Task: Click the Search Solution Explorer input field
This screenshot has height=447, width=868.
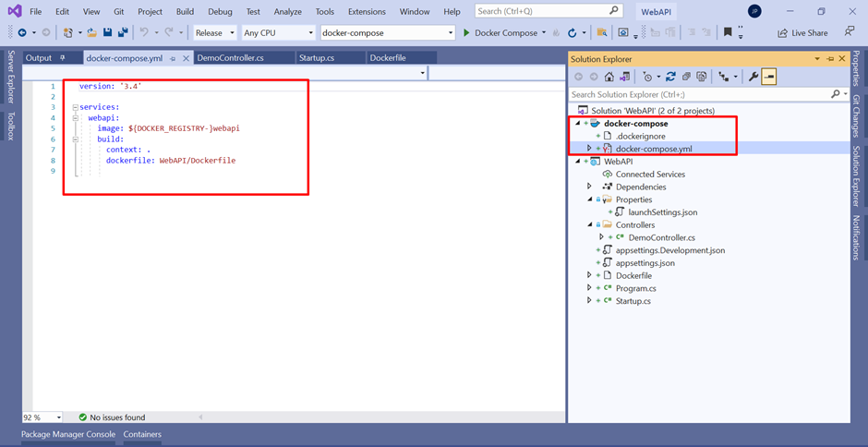Action: point(700,95)
